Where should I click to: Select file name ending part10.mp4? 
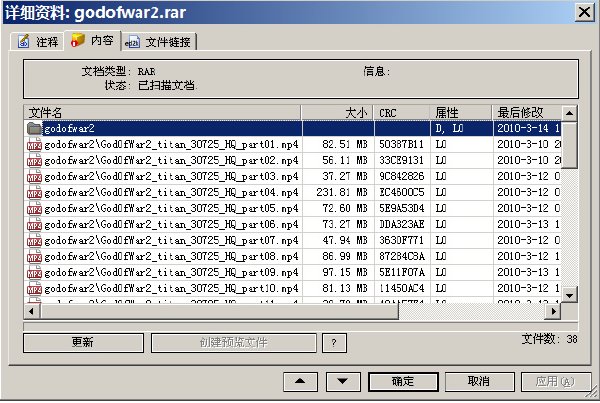171,289
